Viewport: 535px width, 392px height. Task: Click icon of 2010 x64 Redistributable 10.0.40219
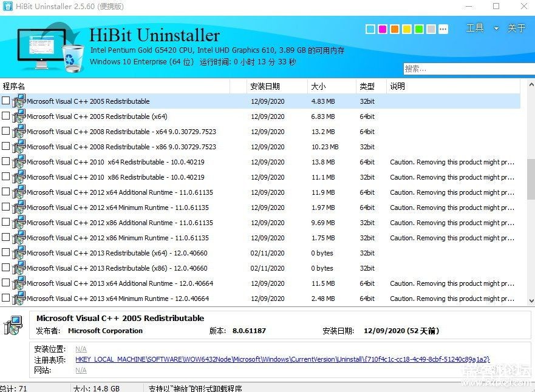(x=19, y=161)
